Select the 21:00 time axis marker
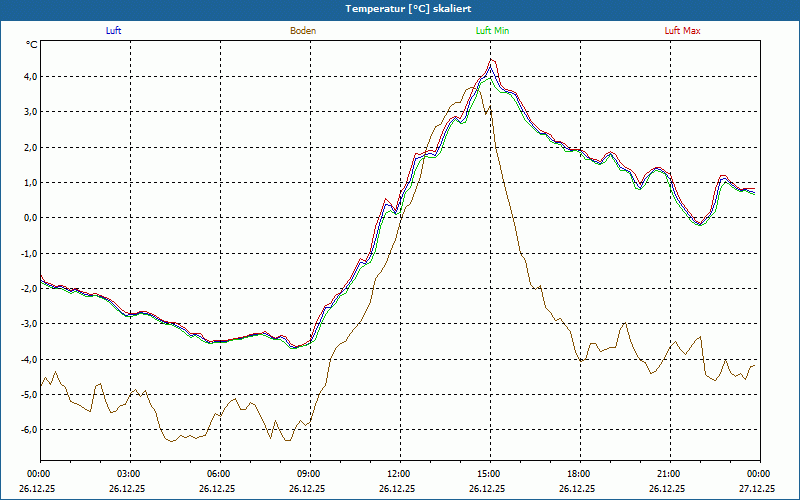The width and height of the screenshot is (800, 500). point(669,474)
